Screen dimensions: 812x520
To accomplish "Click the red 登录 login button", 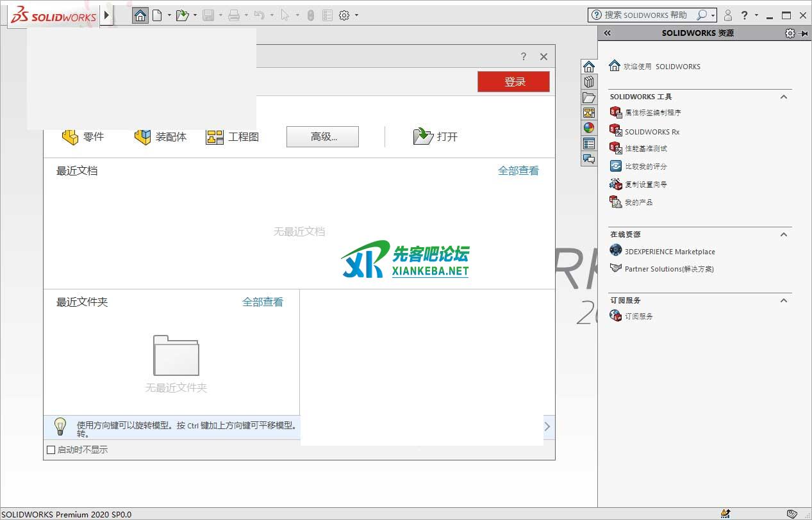I will click(x=513, y=82).
